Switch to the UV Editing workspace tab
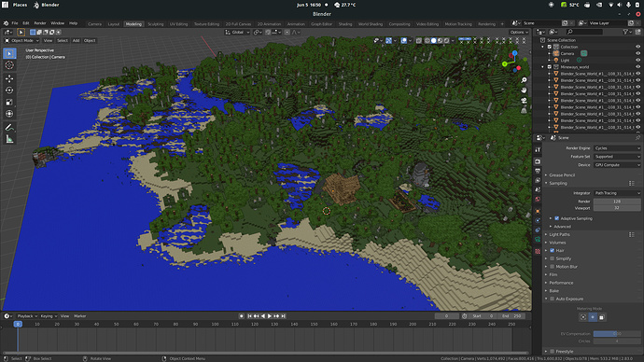 178,24
